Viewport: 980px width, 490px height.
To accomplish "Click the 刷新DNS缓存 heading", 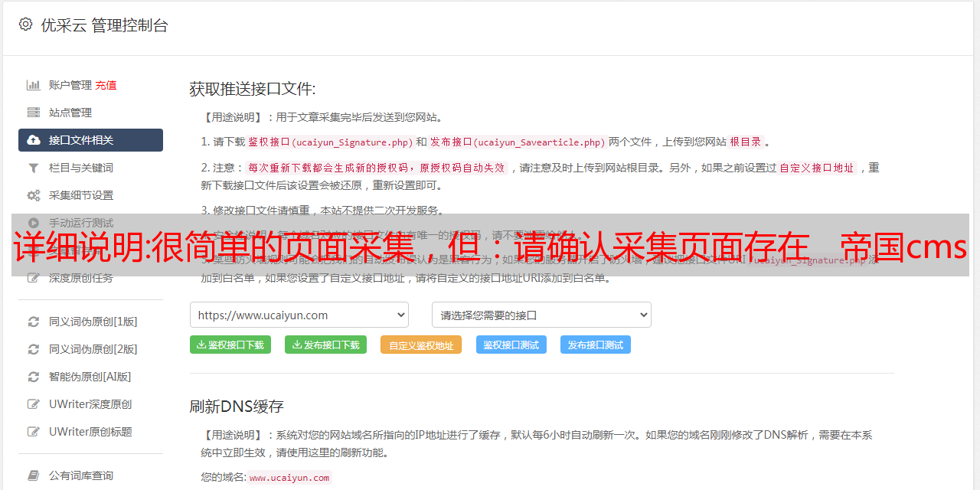I will coord(237,406).
